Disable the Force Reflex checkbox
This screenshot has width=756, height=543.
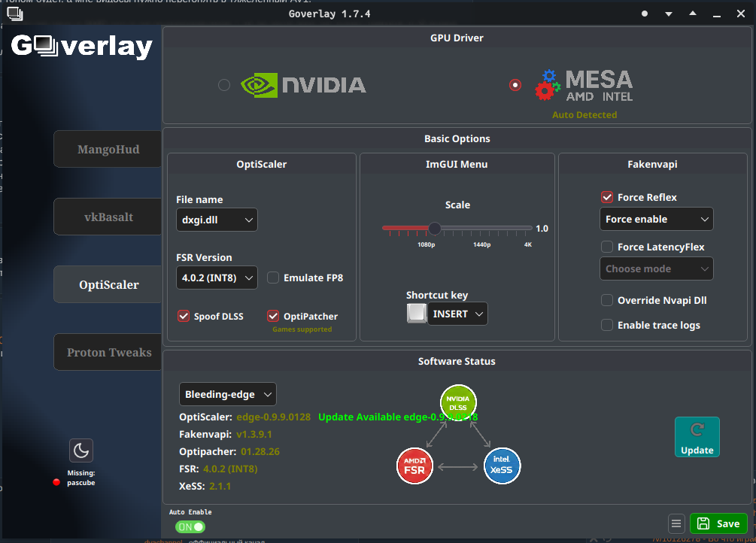607,197
